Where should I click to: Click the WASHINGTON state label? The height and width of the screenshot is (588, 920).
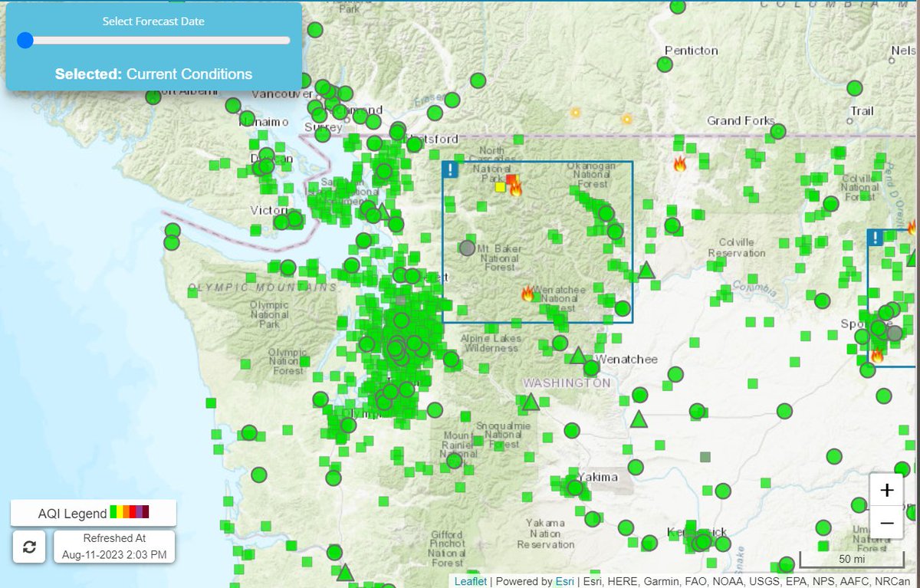pyautogui.click(x=566, y=383)
